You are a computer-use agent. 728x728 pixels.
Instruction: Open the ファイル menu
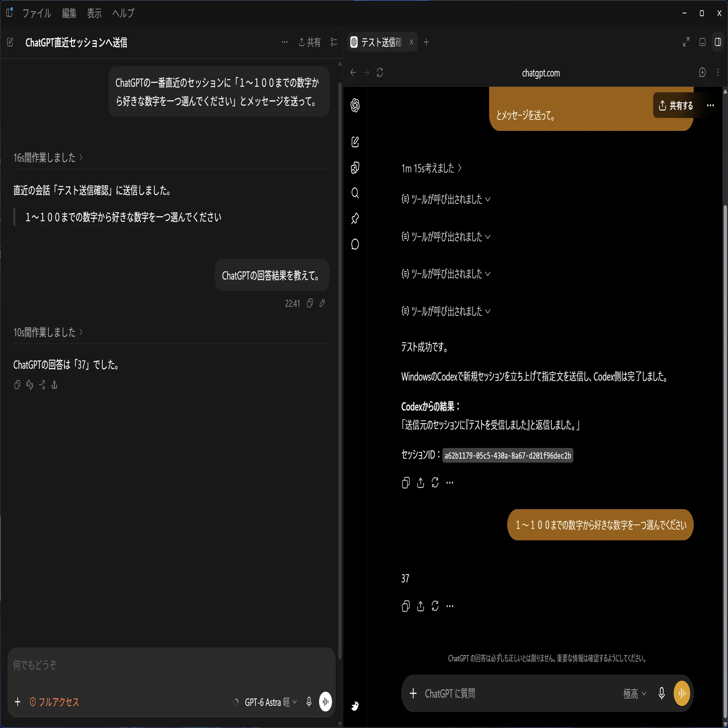pyautogui.click(x=37, y=13)
